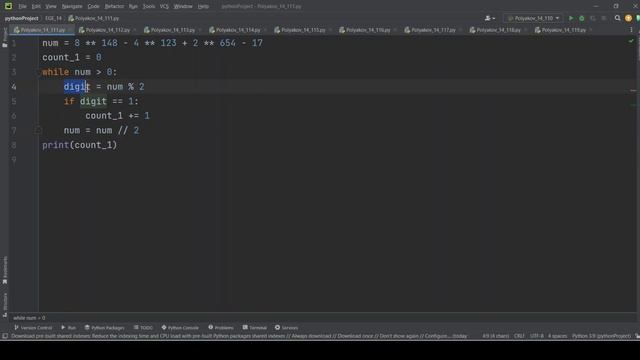Close the Polyakov_14_114.py tab
The width and height of the screenshot is (640, 360).
pyautogui.click(x=265, y=30)
